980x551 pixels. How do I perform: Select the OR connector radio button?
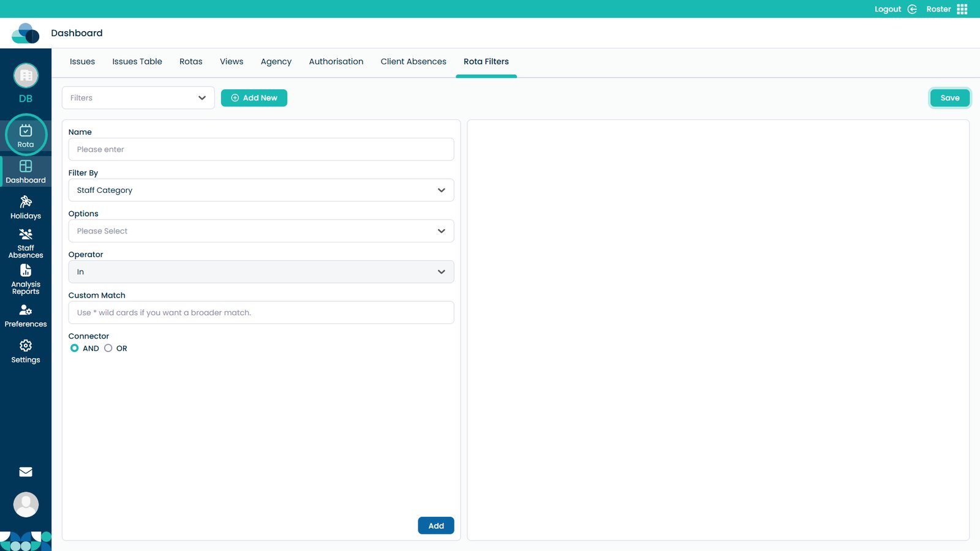[x=108, y=348]
